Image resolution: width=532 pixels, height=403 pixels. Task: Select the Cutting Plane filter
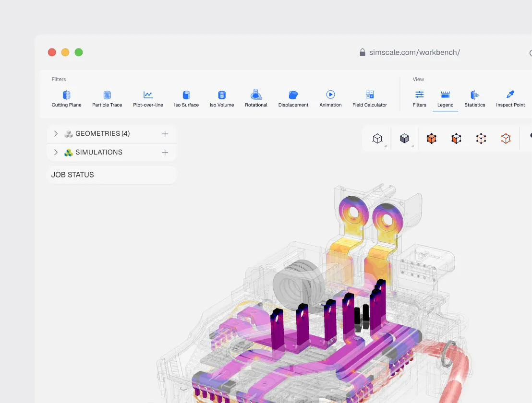[x=66, y=99]
